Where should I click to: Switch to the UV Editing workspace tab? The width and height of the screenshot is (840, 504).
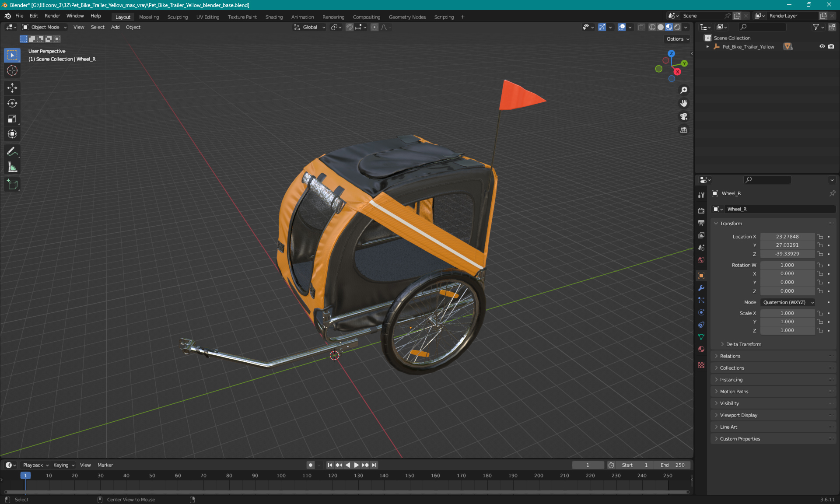click(x=208, y=17)
